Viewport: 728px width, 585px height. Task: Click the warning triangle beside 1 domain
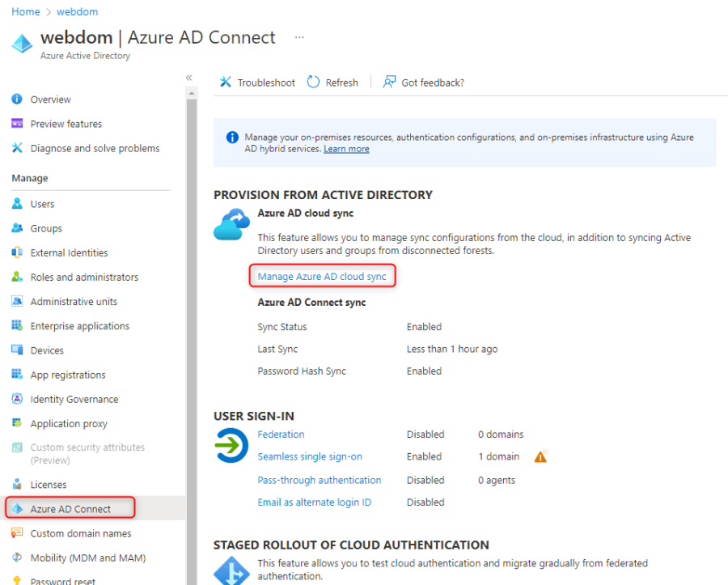point(540,456)
